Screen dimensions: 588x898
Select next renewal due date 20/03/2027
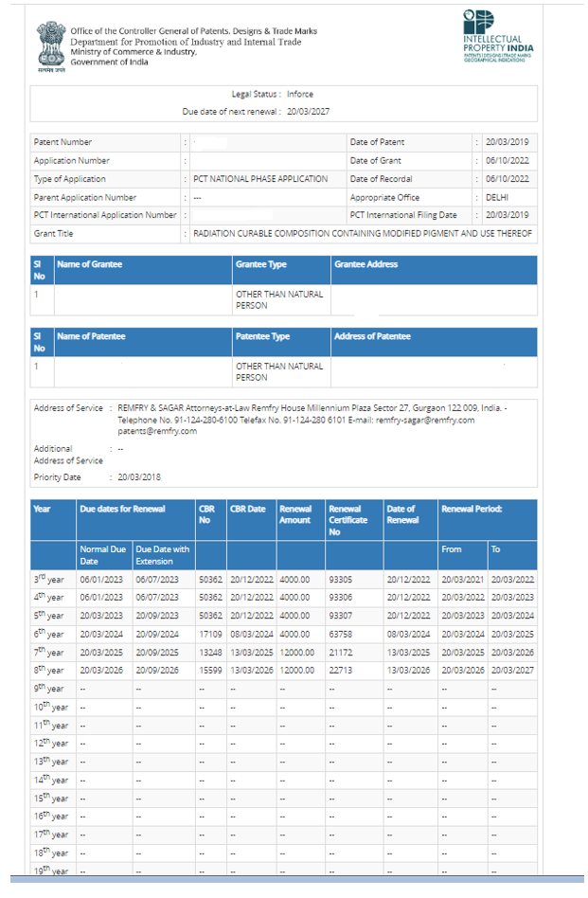(308, 112)
